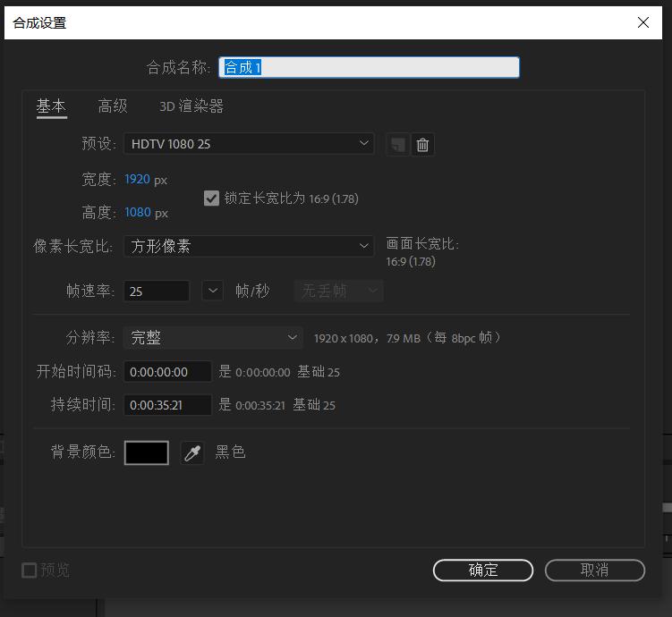
Task: Click the 合成设置 dialog title
Action: click(39, 23)
